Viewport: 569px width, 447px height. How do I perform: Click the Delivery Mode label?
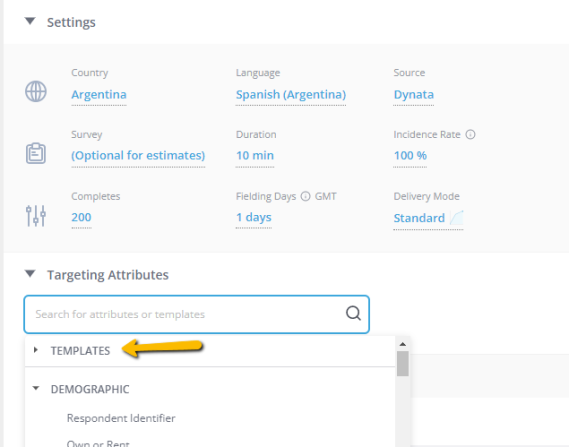coord(426,196)
